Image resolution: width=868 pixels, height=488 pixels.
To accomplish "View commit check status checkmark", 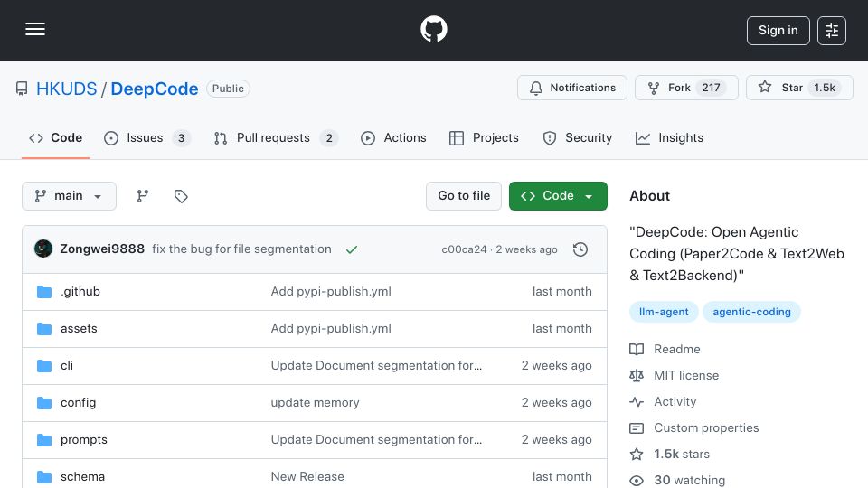I will (352, 249).
